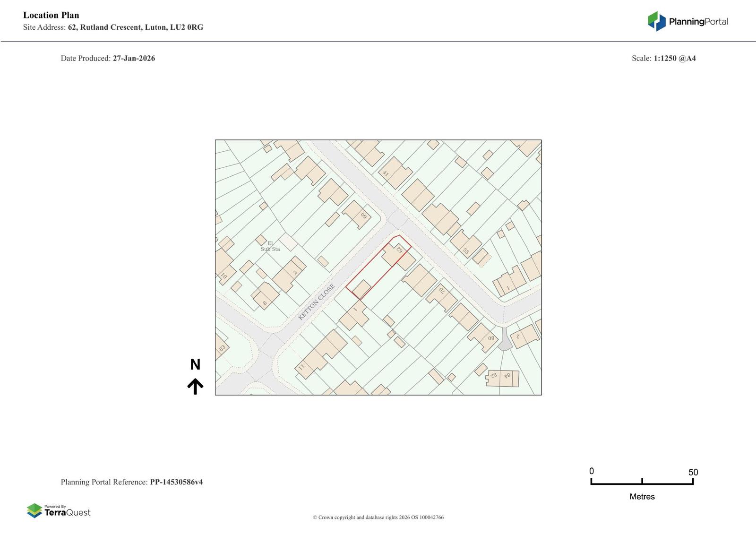Click the scale value 1:1250 @A4
This screenshot has width=756, height=535.
674,58
